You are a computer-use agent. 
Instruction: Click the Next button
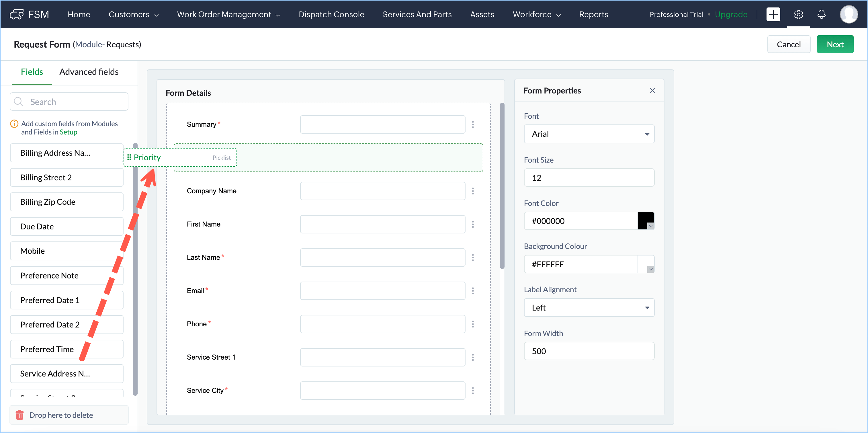835,44
